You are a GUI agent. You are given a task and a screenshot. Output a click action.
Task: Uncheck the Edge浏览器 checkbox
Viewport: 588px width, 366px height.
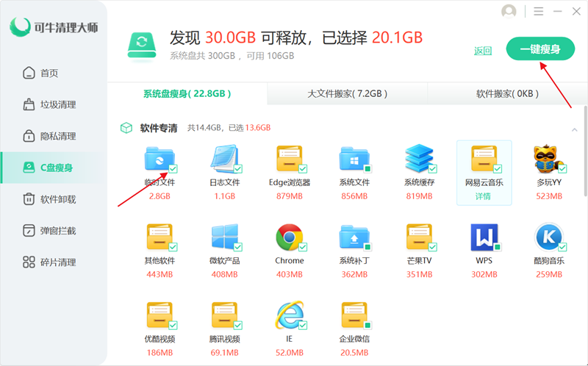click(x=303, y=169)
